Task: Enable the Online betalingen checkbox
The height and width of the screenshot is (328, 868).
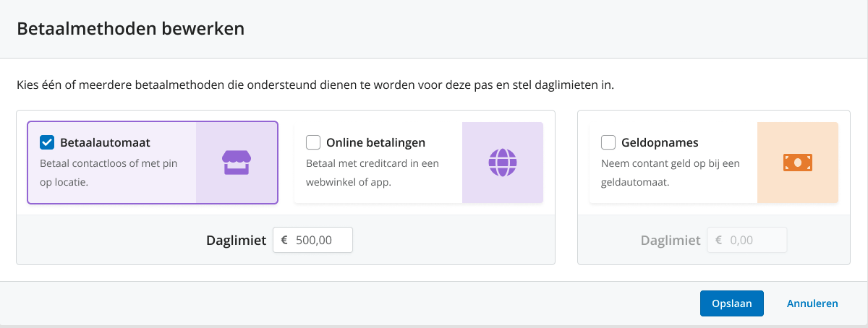Action: coord(313,142)
